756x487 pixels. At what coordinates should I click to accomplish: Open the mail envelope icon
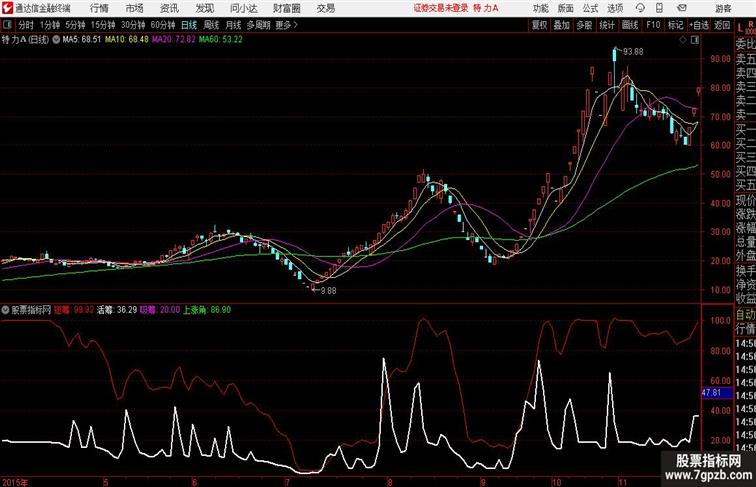682,8
